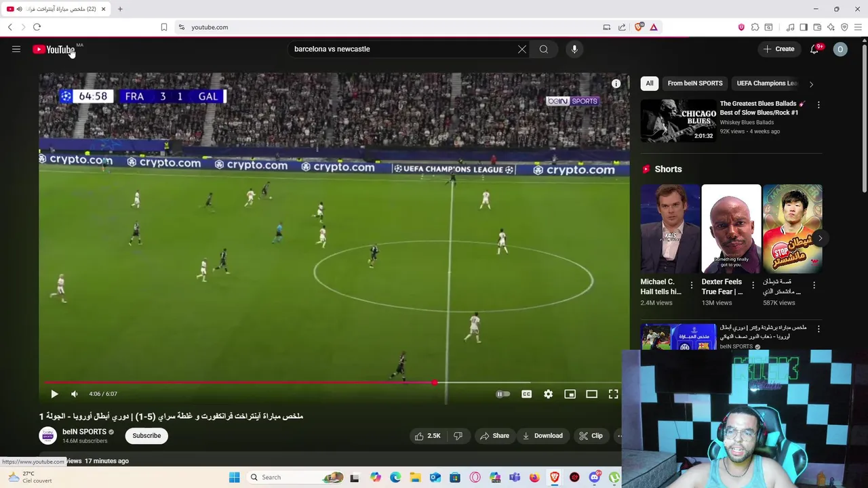Share the video
868x488 pixels.
[x=494, y=436]
